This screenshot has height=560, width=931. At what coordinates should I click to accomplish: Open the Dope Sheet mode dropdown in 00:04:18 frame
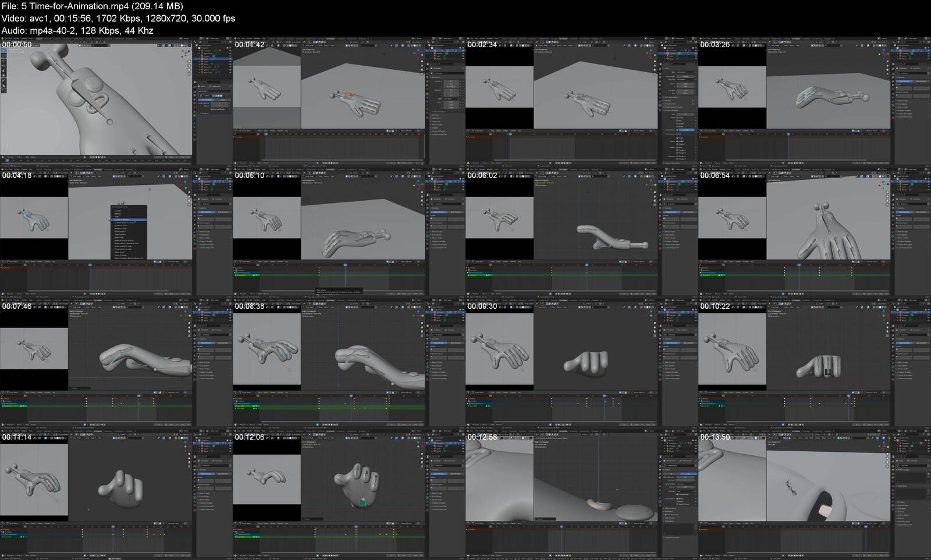coord(13,262)
